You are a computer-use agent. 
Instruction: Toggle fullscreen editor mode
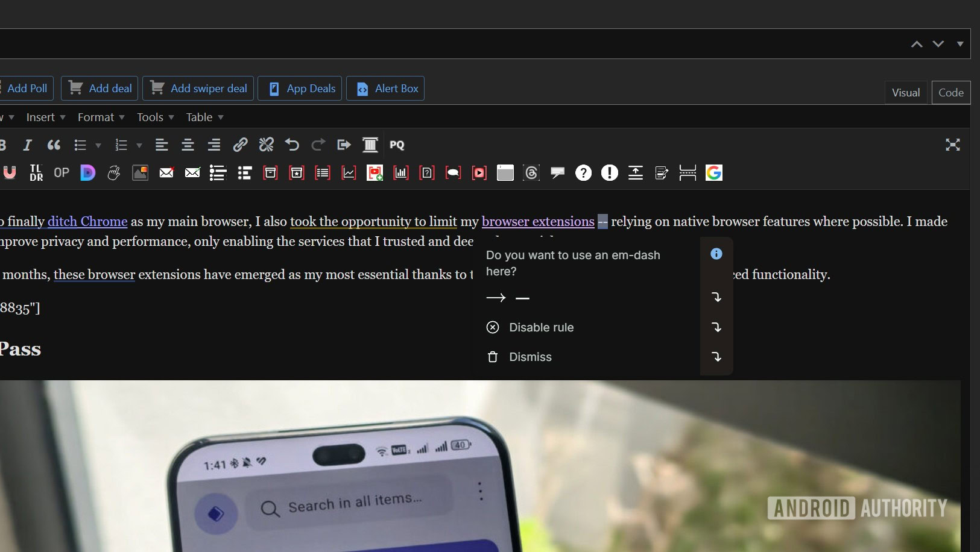(953, 145)
